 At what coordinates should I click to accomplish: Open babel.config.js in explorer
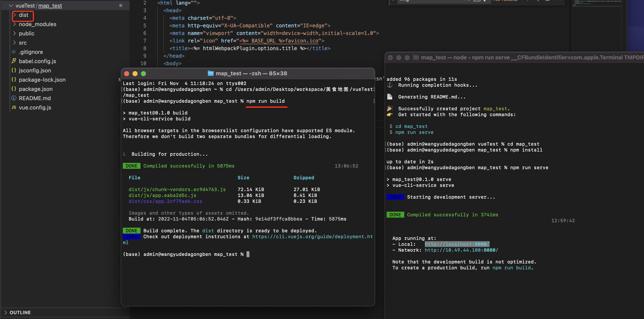[37, 61]
